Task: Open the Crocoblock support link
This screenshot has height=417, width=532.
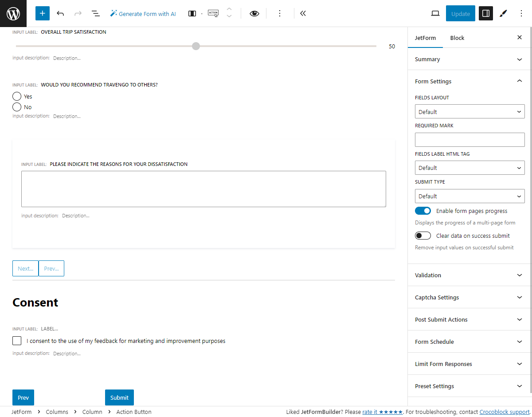Action: [x=505, y=412]
